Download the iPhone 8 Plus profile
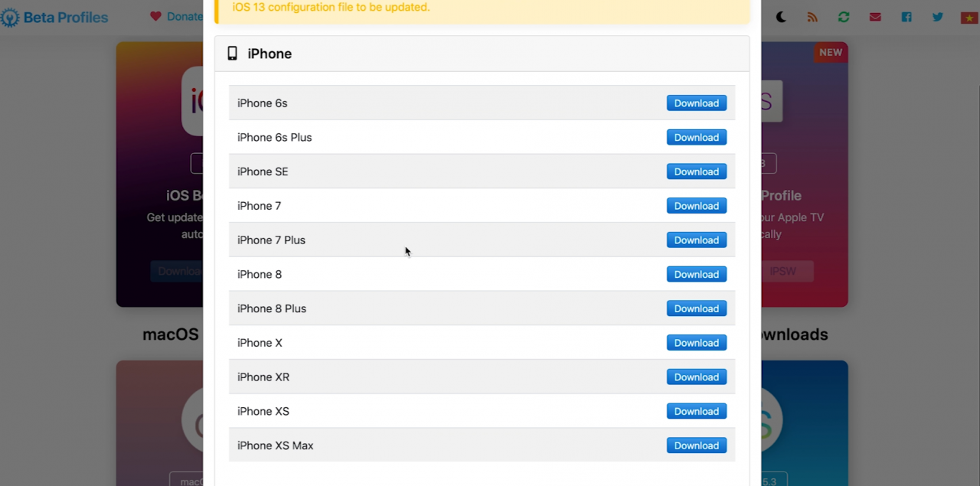980x486 pixels. click(697, 308)
